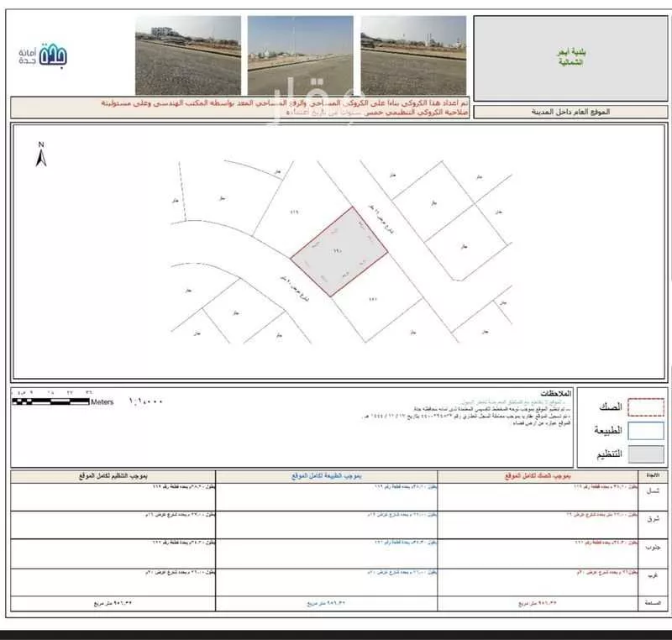This screenshot has width=672, height=640.
Task: Click the التنظيم legend label
Action: (609, 454)
